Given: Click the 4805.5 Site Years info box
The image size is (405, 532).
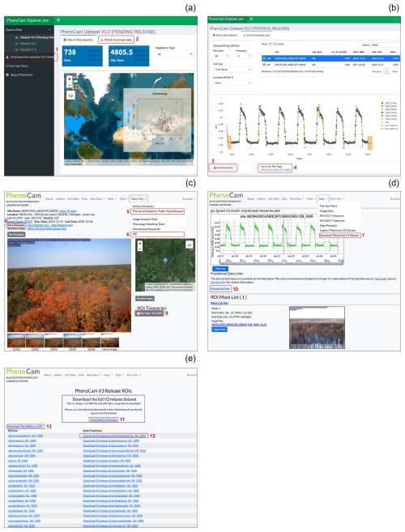Looking at the screenshot, I should point(129,56).
